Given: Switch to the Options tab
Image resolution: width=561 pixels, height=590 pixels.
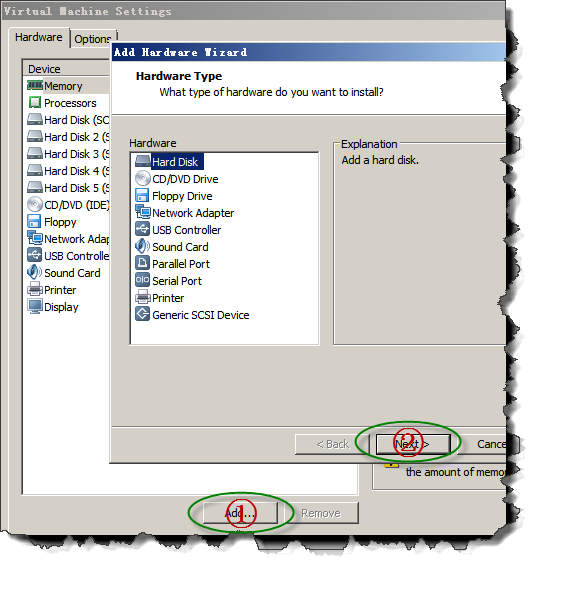Looking at the screenshot, I should [93, 39].
